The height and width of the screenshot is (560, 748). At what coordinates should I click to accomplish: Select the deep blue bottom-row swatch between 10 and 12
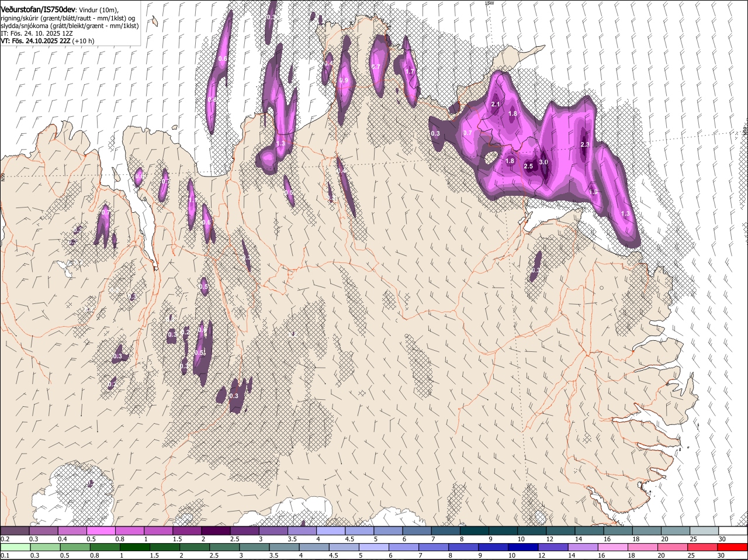524,547
